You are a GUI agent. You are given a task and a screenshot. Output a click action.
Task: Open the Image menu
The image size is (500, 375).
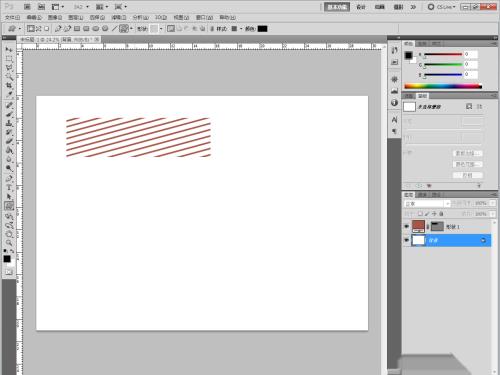55,17
